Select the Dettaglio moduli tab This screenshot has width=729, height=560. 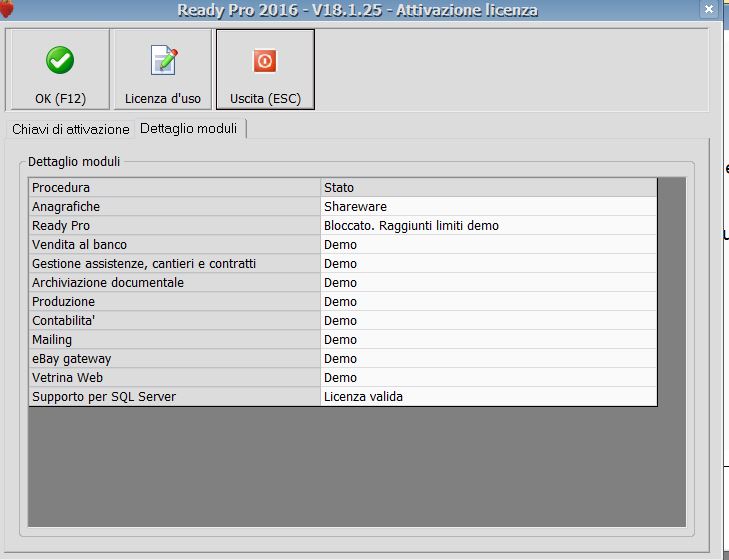click(189, 128)
